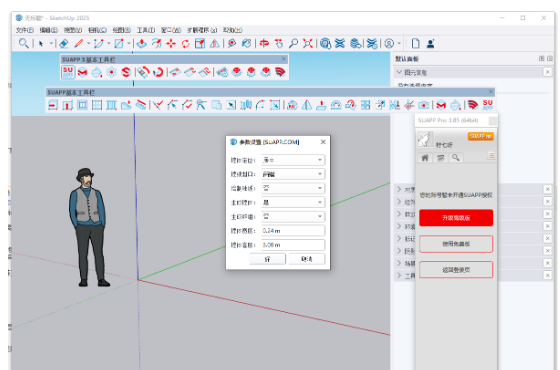Screen dimensions: 560x370
Task: Open the shape tool dropdown arrow
Action: [129, 44]
